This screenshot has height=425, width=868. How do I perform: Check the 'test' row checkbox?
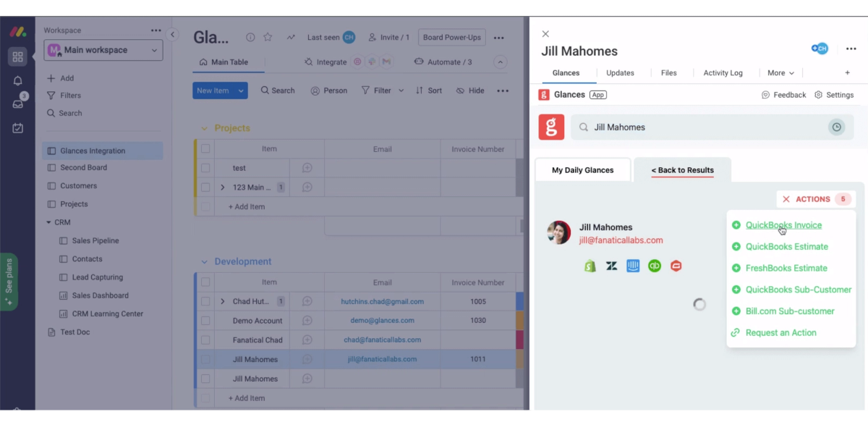point(205,168)
